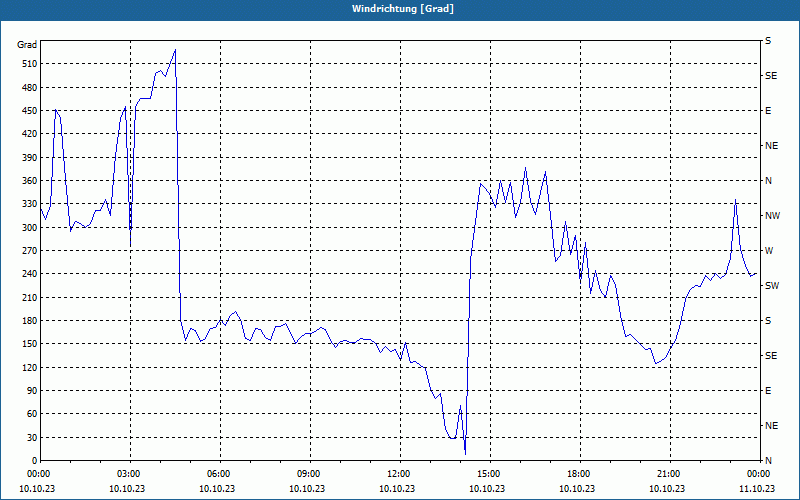The width and height of the screenshot is (800, 500).
Task: Click the NW compass label on right axis
Action: click(x=772, y=216)
